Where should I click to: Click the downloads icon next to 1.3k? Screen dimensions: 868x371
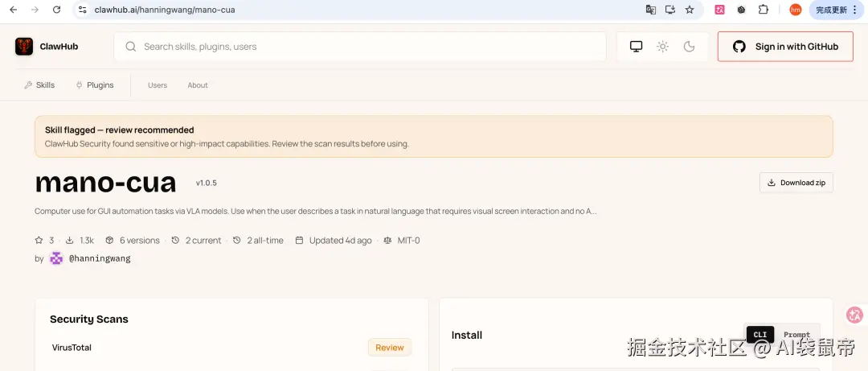[70, 240]
